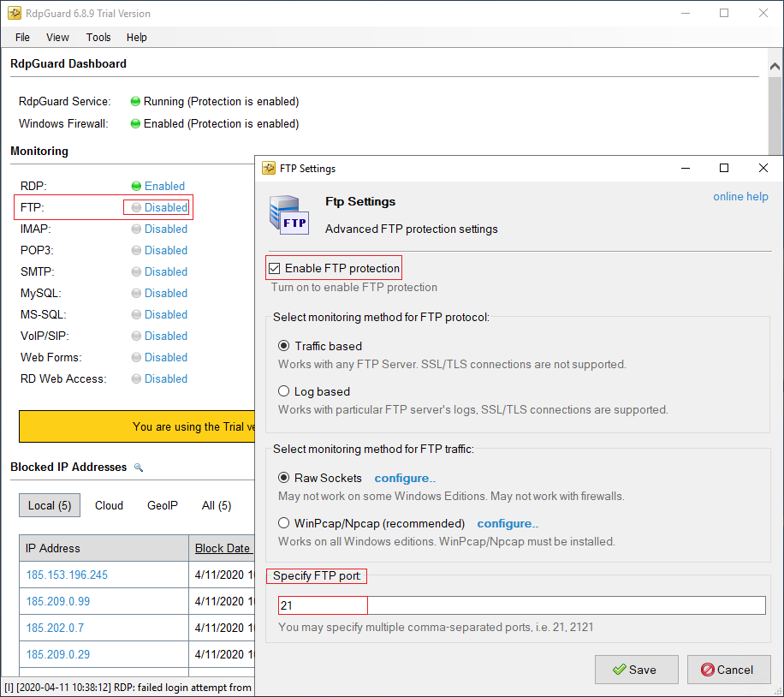784x697 pixels.
Task: Click the green status dot for Windows Firewall
Action: [135, 123]
